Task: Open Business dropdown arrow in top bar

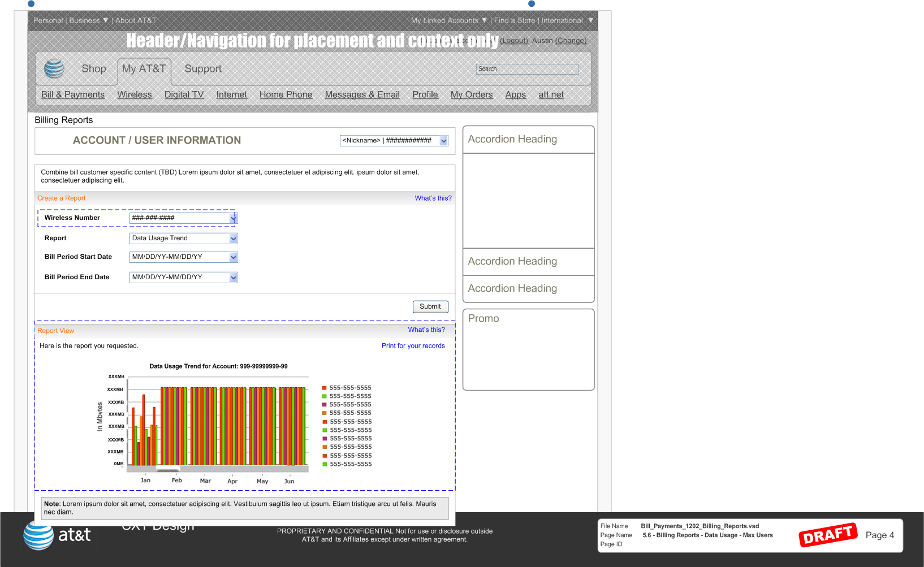Action: (105, 20)
